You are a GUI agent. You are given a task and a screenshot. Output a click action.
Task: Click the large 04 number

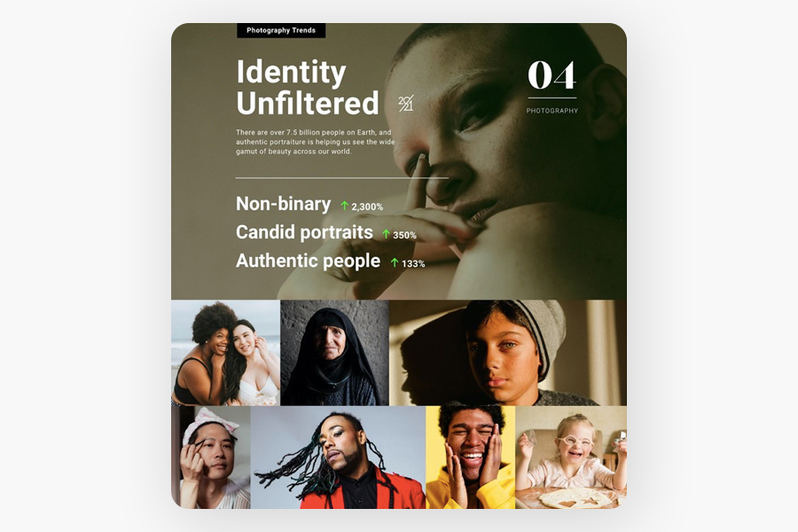[x=552, y=75]
